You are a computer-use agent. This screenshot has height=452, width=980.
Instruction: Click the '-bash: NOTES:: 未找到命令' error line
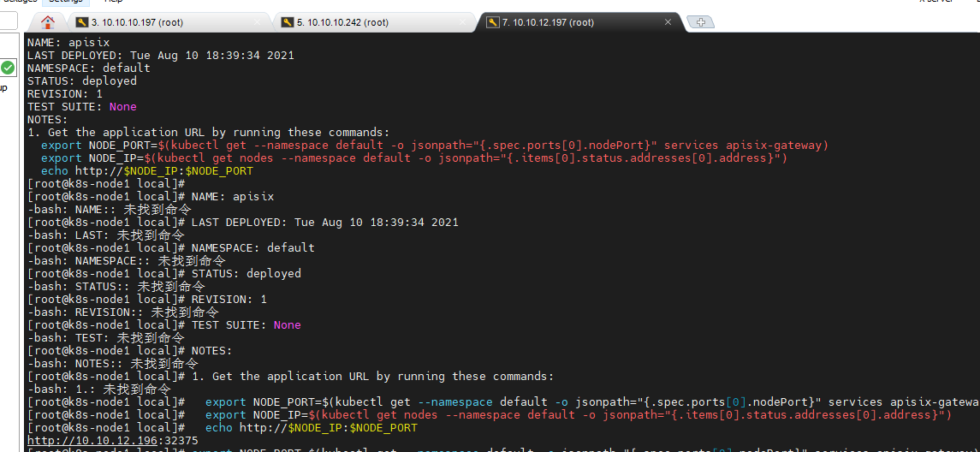112,363
